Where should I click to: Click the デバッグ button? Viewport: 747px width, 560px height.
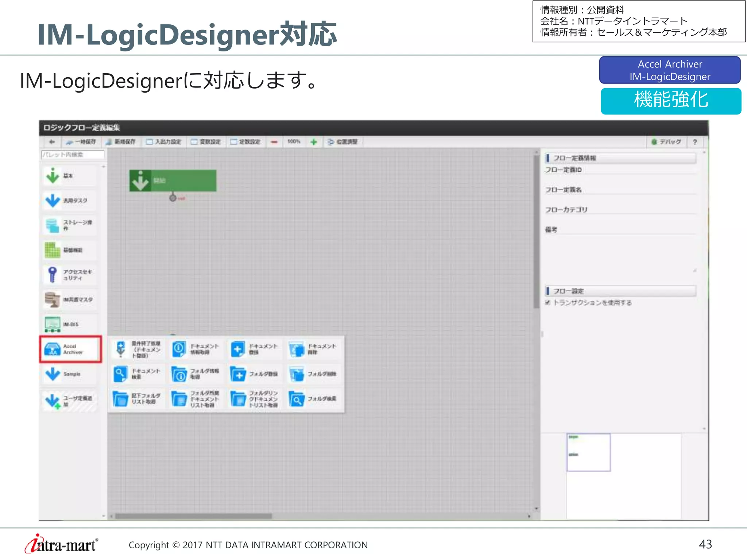coord(666,142)
